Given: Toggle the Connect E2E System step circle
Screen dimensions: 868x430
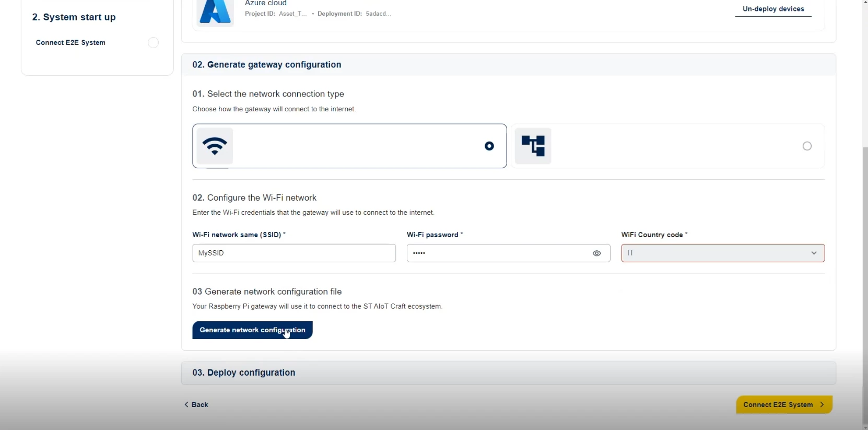Looking at the screenshot, I should (x=153, y=43).
